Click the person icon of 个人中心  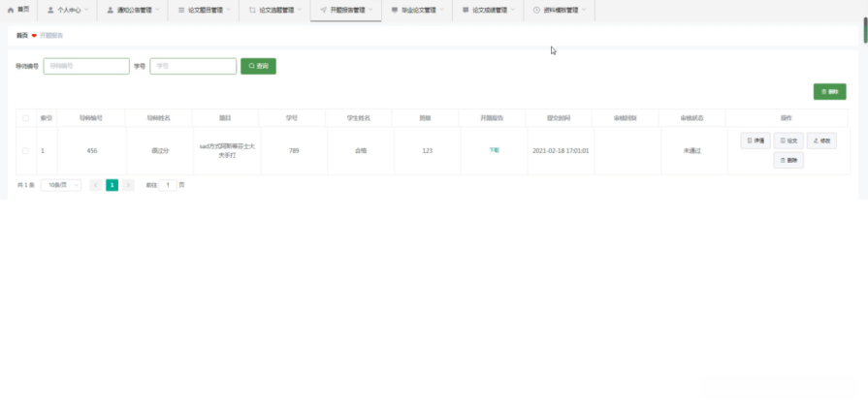[x=51, y=10]
